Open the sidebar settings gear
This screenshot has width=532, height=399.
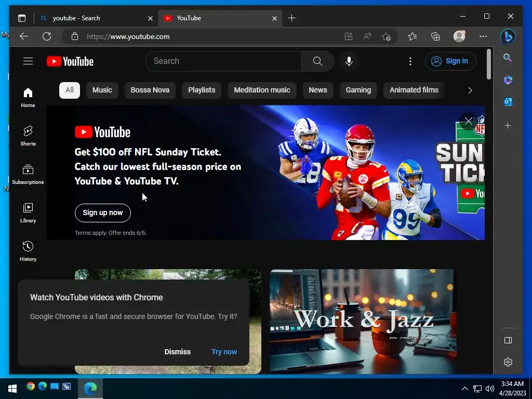pyautogui.click(x=508, y=362)
